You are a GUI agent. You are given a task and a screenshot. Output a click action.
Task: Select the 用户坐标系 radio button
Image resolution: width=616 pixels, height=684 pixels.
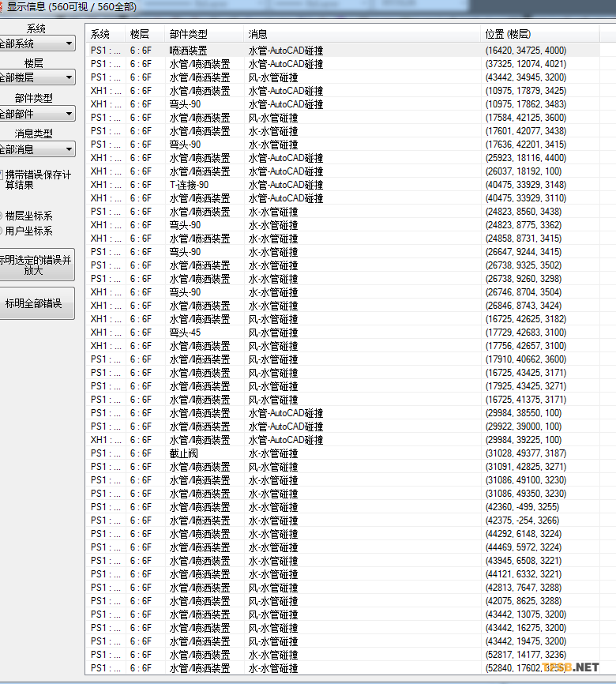tap(2, 231)
